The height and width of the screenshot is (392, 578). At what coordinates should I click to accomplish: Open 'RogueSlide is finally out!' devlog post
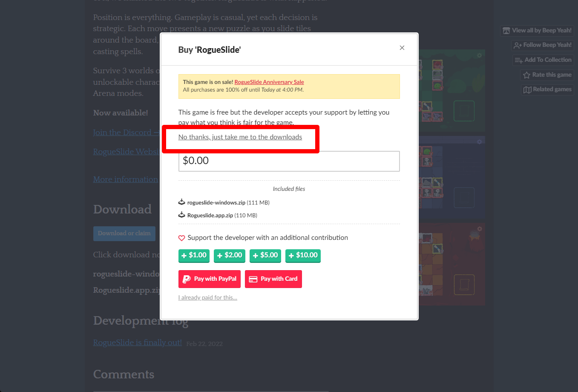138,343
